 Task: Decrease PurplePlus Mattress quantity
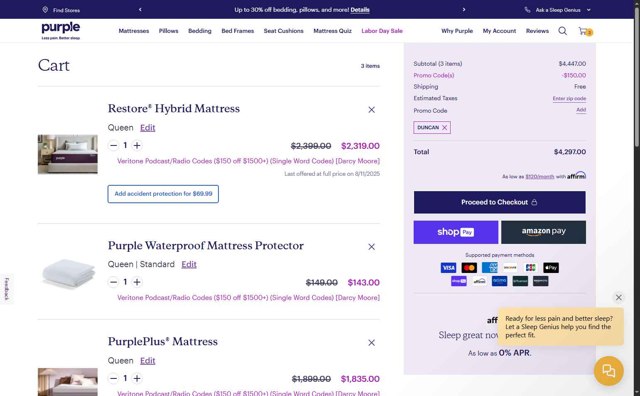pyautogui.click(x=113, y=378)
